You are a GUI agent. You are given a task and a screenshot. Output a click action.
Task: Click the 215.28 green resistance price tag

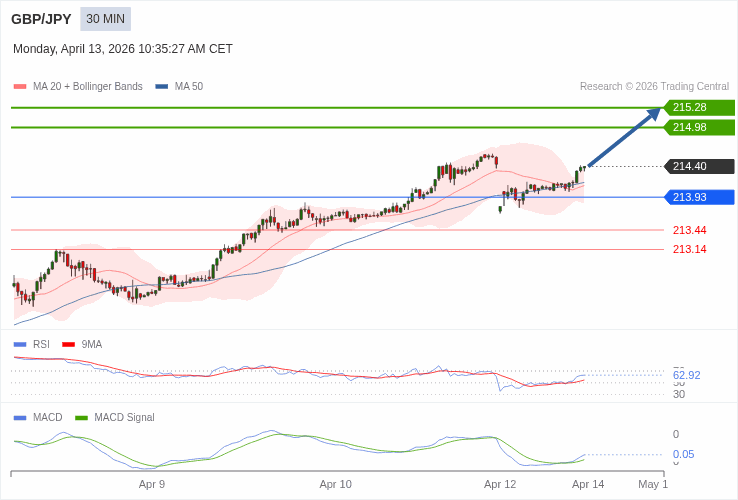(697, 107)
